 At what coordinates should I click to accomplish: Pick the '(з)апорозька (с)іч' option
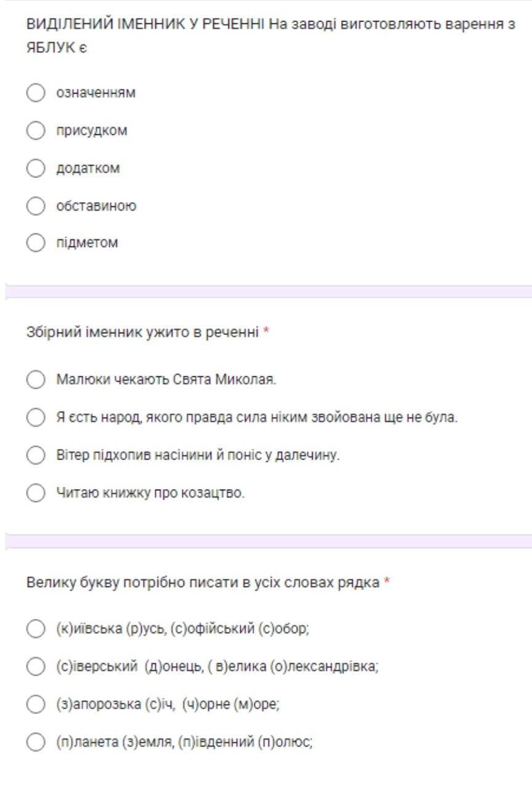point(36,704)
